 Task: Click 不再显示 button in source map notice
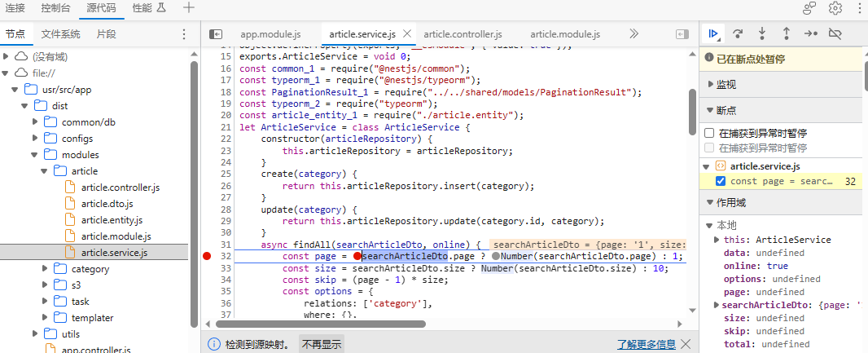321,344
